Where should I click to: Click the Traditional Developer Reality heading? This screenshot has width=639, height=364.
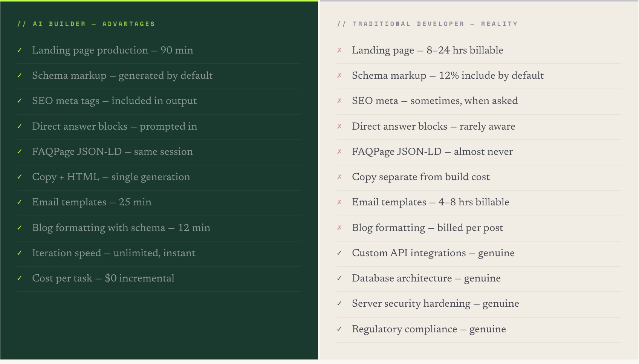point(428,24)
